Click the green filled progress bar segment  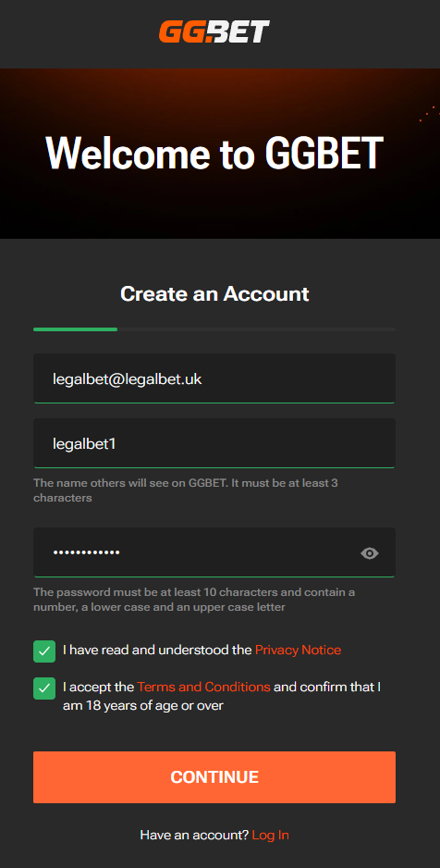click(x=75, y=329)
